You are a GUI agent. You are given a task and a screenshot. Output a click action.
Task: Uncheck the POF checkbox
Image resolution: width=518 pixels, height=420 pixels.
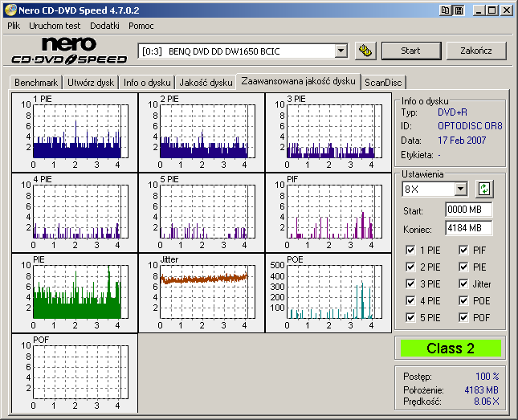click(463, 317)
